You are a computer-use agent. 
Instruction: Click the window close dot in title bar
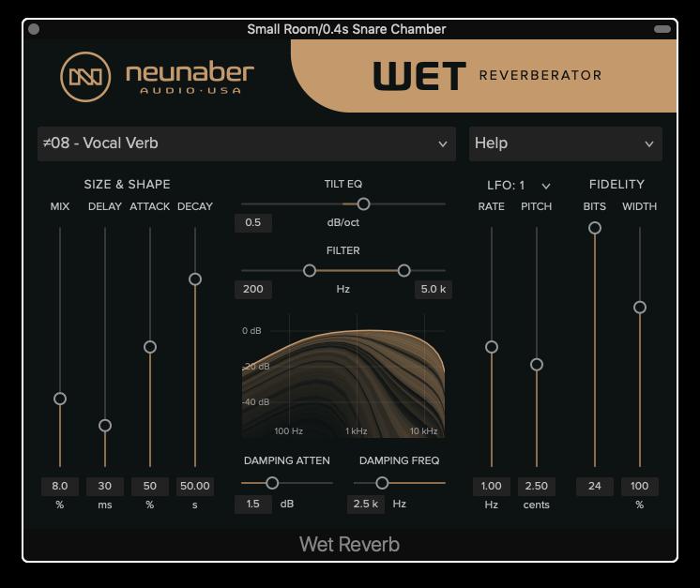tap(34, 29)
